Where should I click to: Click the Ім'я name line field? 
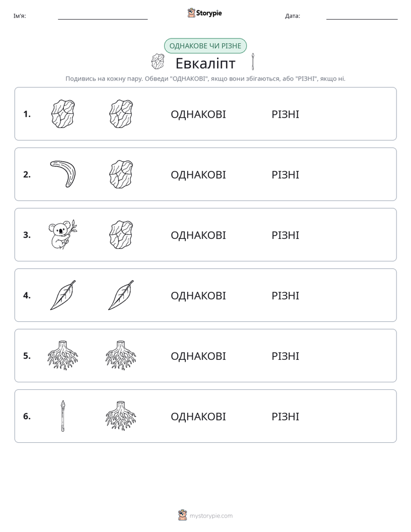[x=102, y=16]
